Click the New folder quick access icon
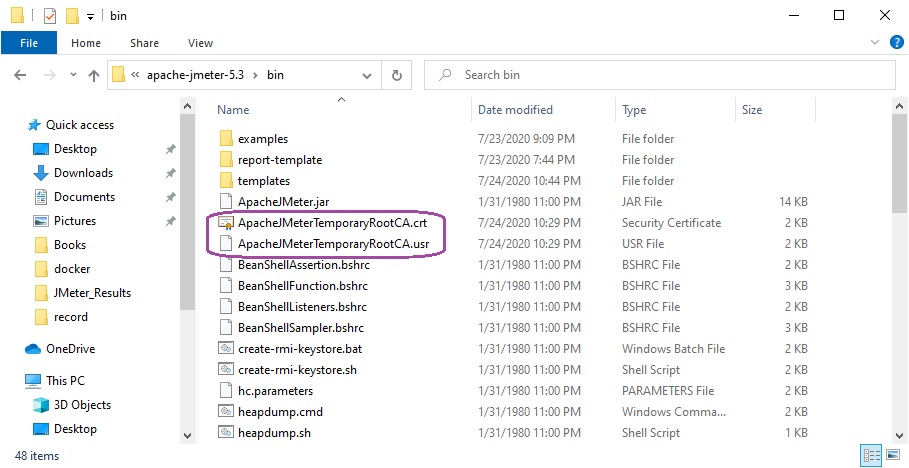This screenshot has height=468, width=909. (72, 16)
